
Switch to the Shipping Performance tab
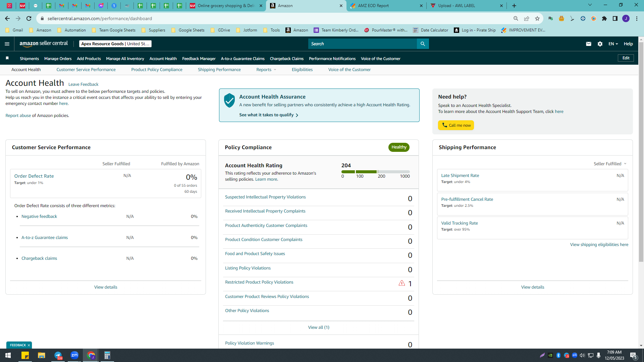click(x=219, y=70)
